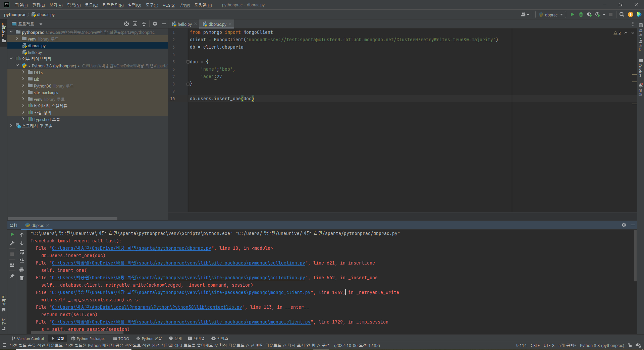Open run panel settings gear
Image resolution: width=644 pixels, height=350 pixels.
(x=624, y=225)
